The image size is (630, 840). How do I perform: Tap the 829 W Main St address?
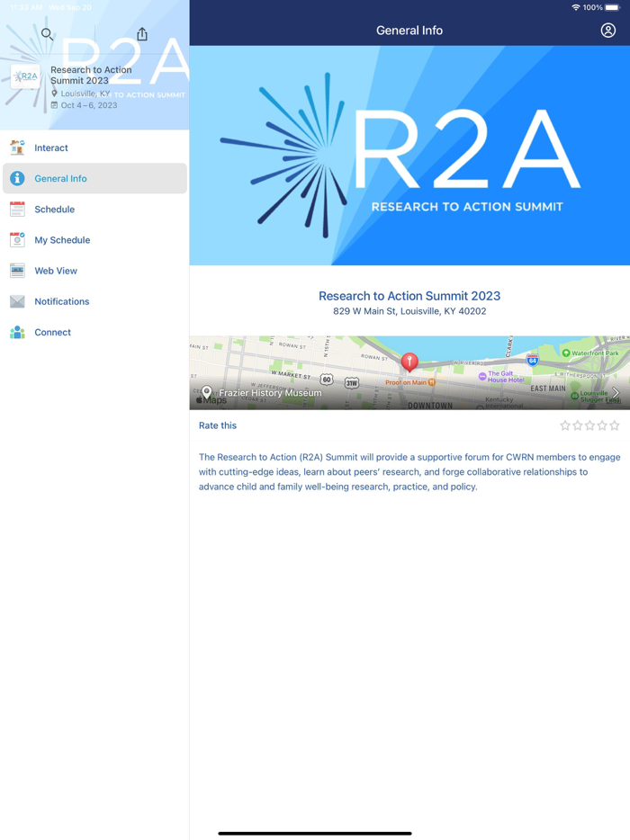409,311
